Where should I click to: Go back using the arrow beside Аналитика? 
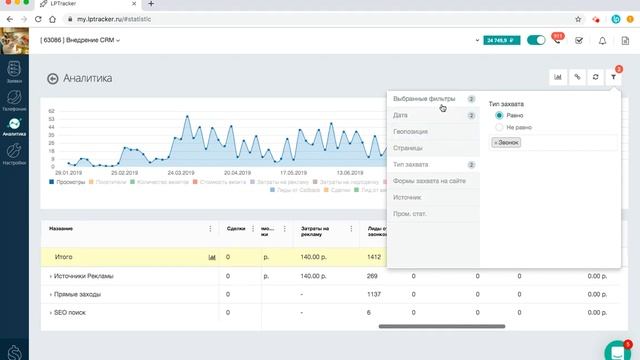[53, 78]
